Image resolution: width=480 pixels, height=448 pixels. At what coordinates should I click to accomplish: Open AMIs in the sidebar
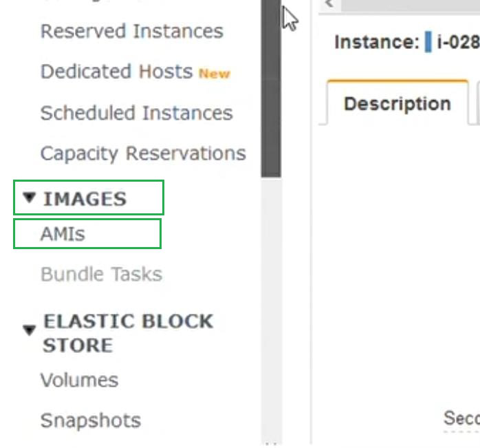click(63, 234)
